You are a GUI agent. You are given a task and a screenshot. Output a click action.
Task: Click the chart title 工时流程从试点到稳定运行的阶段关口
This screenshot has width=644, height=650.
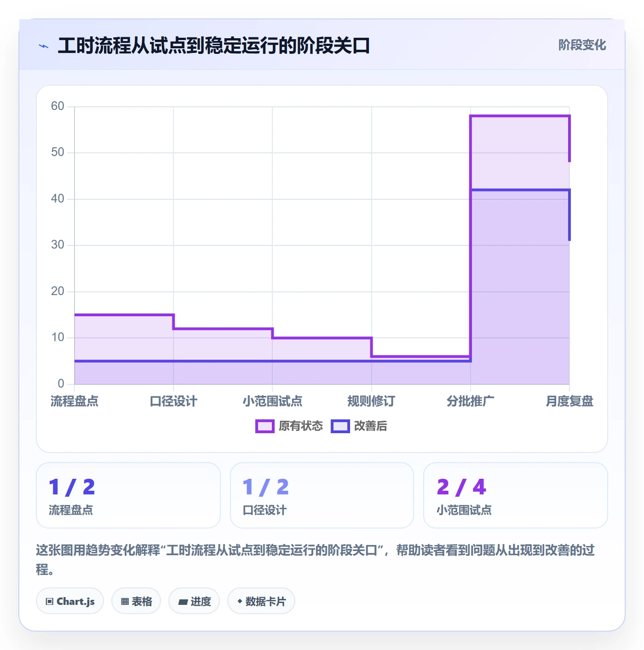(x=214, y=46)
